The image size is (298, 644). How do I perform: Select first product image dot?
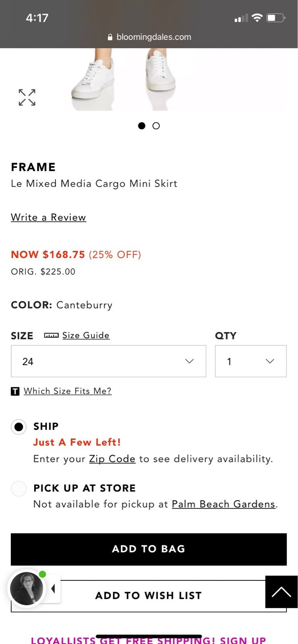(142, 126)
